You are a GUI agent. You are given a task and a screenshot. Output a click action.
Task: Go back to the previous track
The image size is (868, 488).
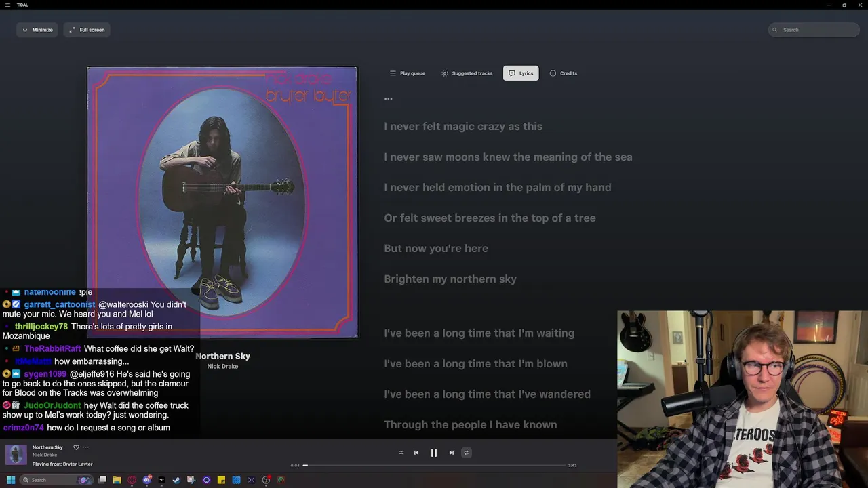pos(416,453)
